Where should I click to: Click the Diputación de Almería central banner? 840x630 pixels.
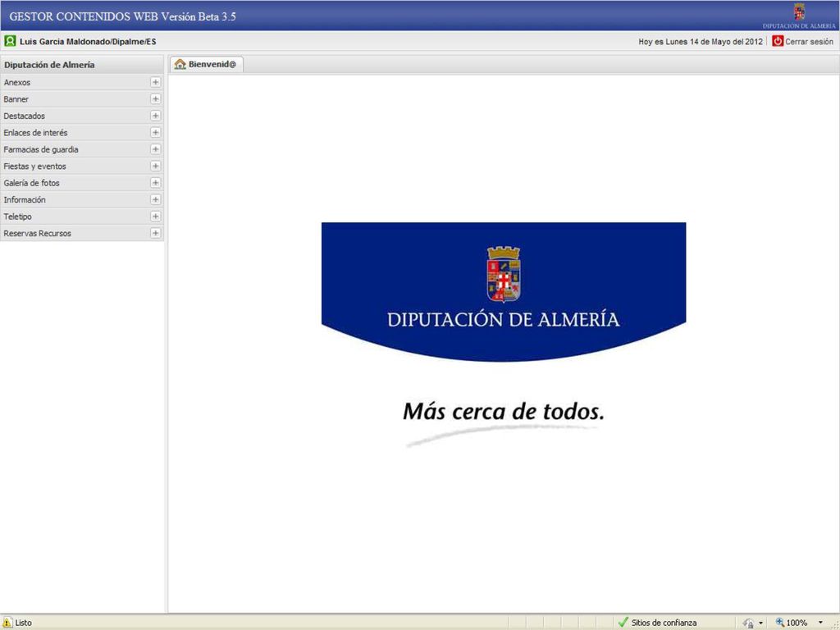(504, 292)
